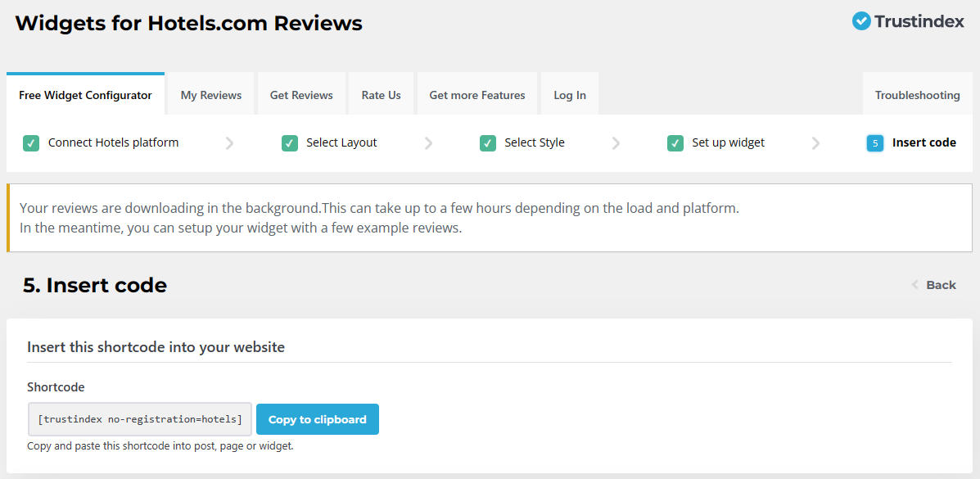The image size is (980, 479).
Task: Select the Select Layout step checkmark icon
Action: pyautogui.click(x=289, y=142)
